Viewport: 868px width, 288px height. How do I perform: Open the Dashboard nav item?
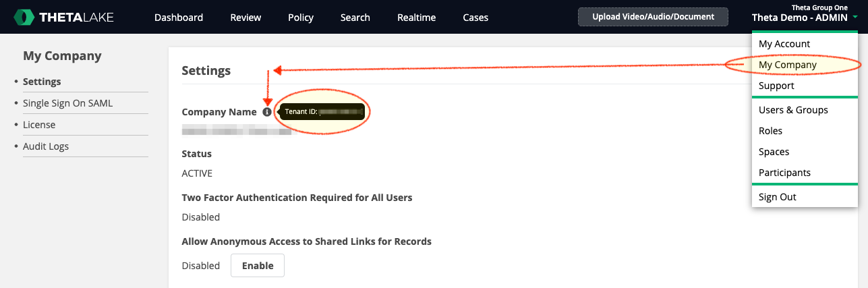(179, 18)
